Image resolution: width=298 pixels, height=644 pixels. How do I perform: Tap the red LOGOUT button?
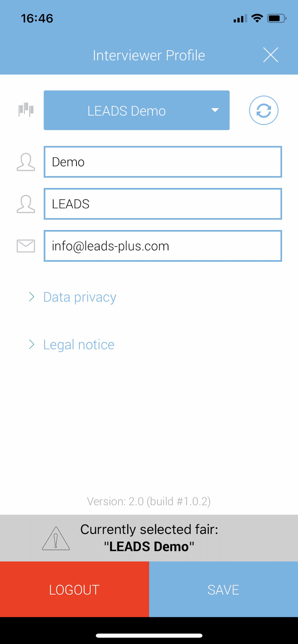click(x=74, y=589)
